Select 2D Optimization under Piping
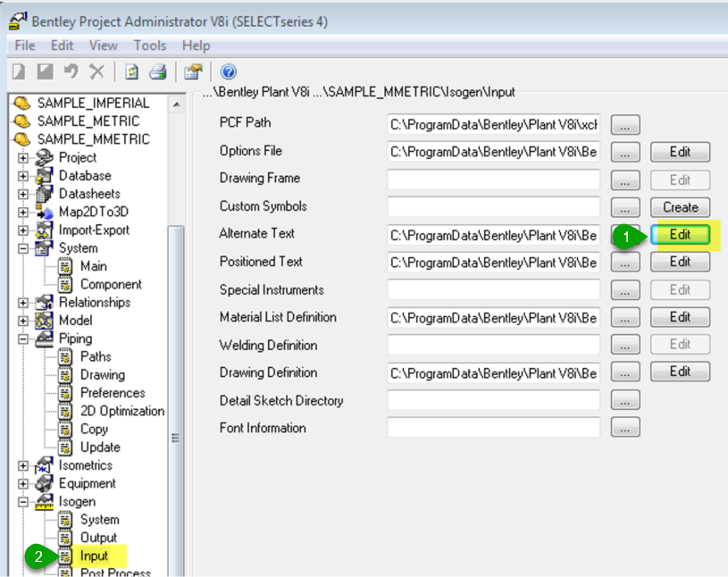Image resolution: width=728 pixels, height=577 pixels. tap(122, 411)
